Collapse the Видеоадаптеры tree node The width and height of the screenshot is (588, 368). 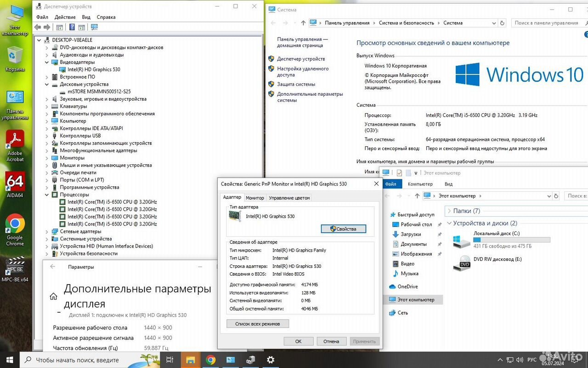[x=47, y=62]
